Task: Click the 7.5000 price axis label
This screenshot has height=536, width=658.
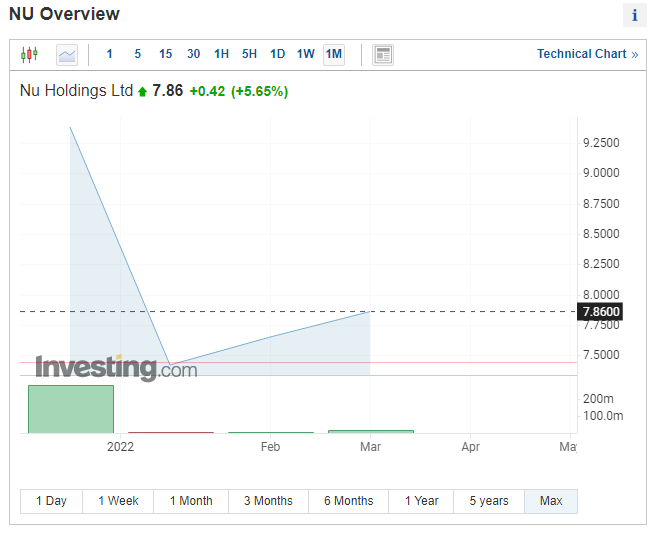Action: coord(601,355)
